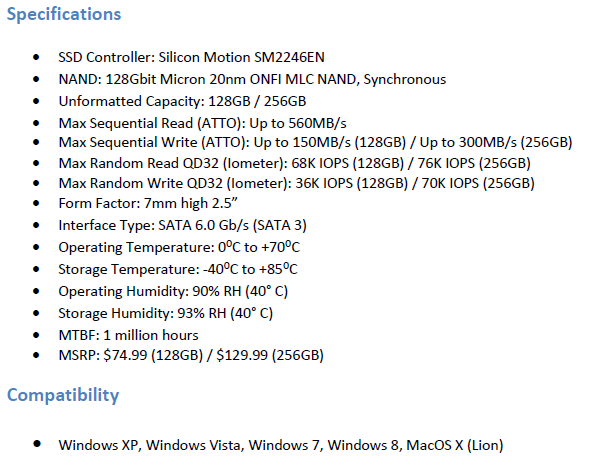Select the SSD Controller specification line
The width and height of the screenshot is (593, 469).
coord(191,57)
